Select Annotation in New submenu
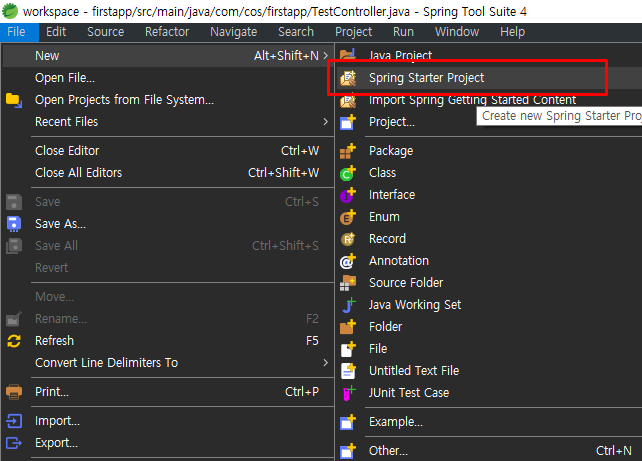The width and height of the screenshot is (642, 461). point(489,261)
